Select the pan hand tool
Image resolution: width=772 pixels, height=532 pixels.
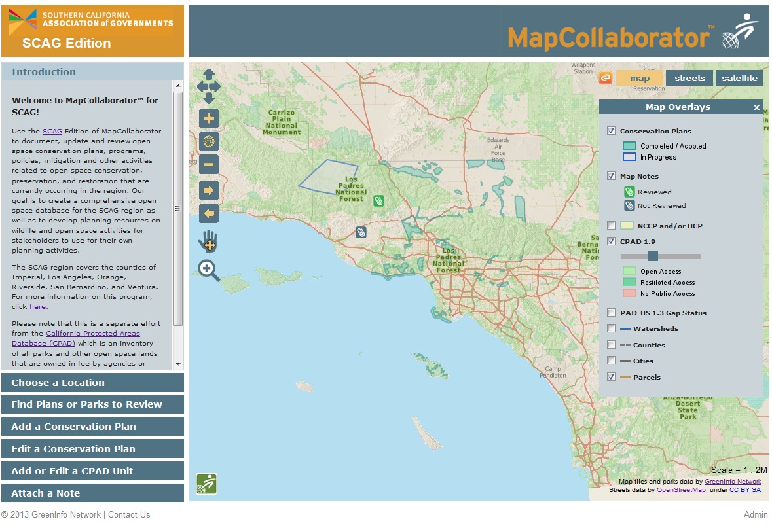[x=208, y=241]
